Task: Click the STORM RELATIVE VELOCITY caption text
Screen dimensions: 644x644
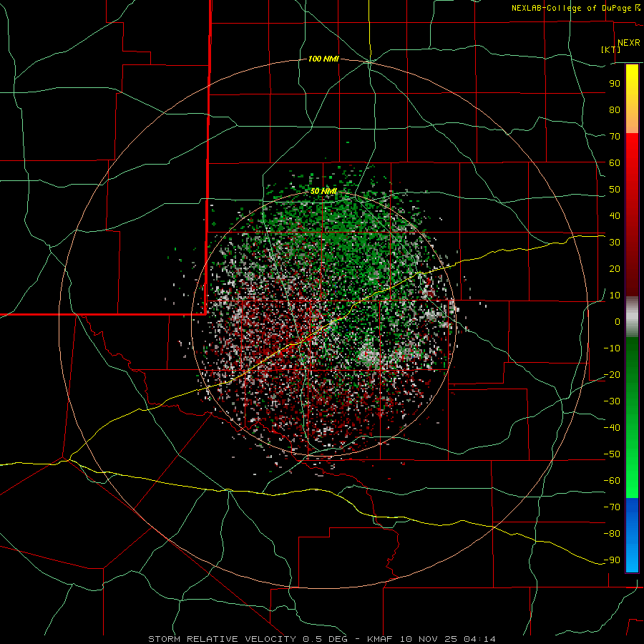Action: [x=222, y=639]
